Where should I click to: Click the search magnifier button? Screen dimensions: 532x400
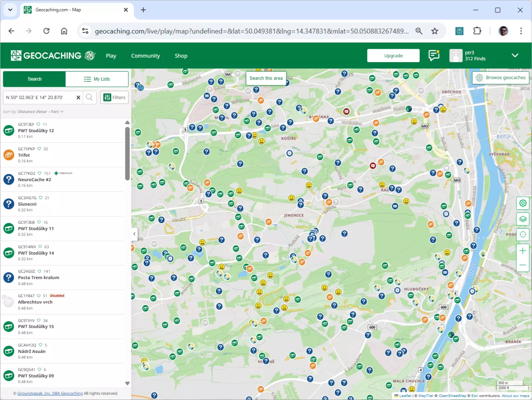click(89, 97)
